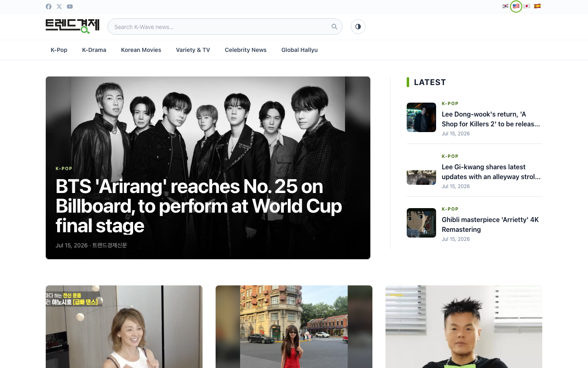The height and width of the screenshot is (368, 588).
Task: Click K-POP tag on BTS feature
Action: pos(64,168)
